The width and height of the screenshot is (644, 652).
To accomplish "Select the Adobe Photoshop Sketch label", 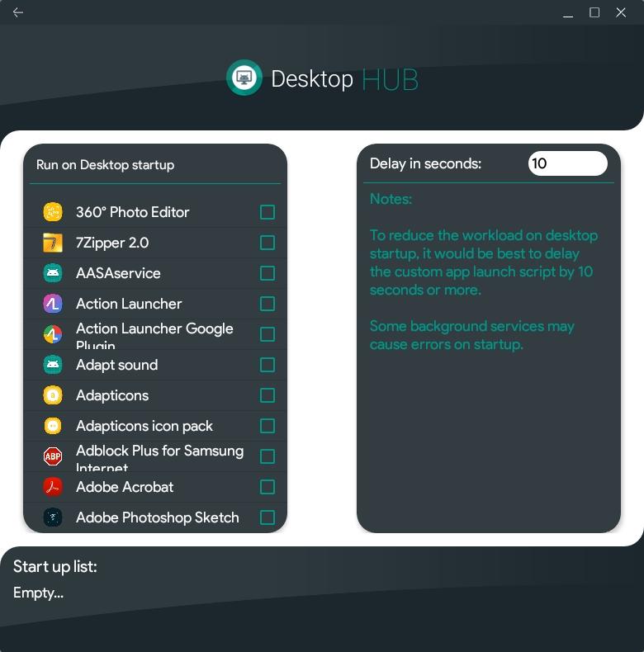I will [x=158, y=517].
